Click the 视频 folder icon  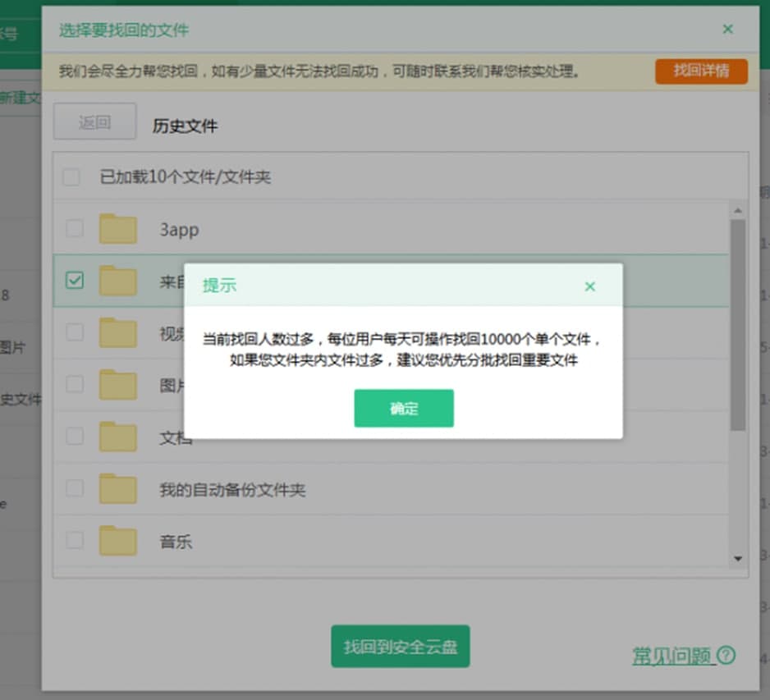pyautogui.click(x=117, y=332)
